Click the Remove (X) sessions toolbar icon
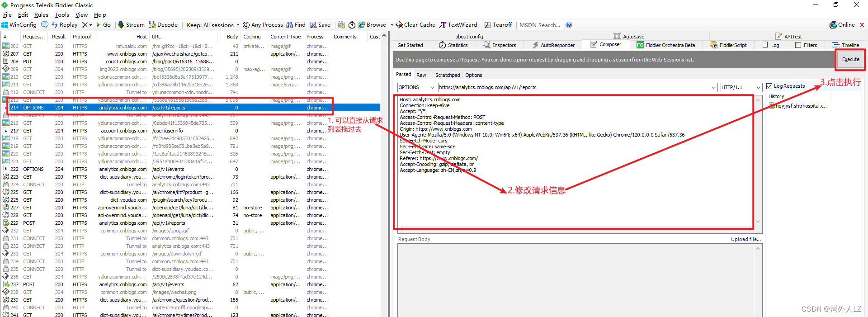 pyautogui.click(x=85, y=25)
